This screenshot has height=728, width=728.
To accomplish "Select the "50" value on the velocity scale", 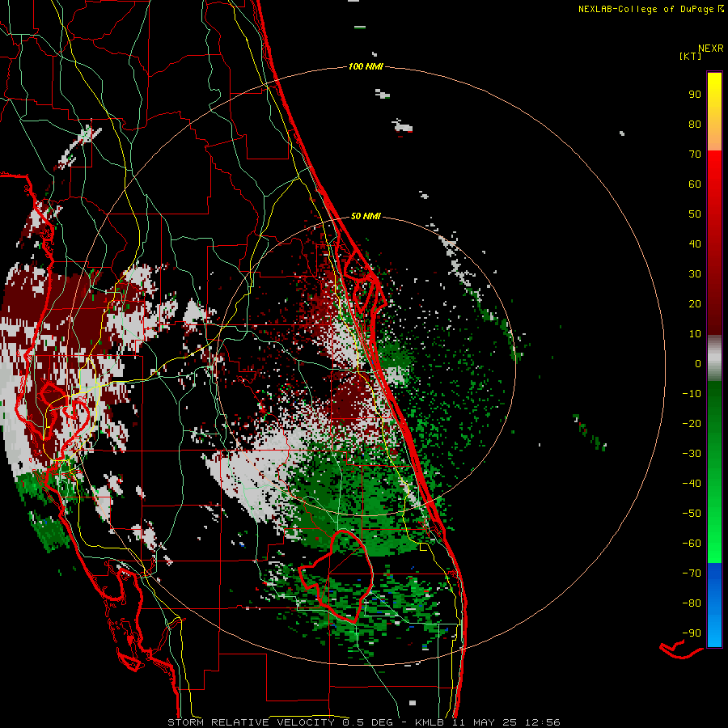I will point(695,214).
